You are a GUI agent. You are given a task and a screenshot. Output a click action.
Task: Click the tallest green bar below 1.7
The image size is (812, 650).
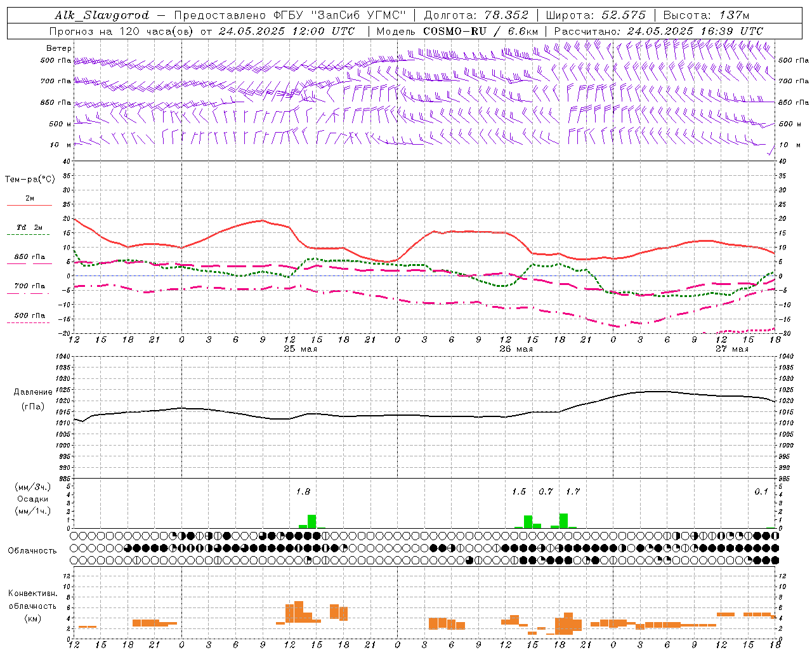pyautogui.click(x=563, y=521)
